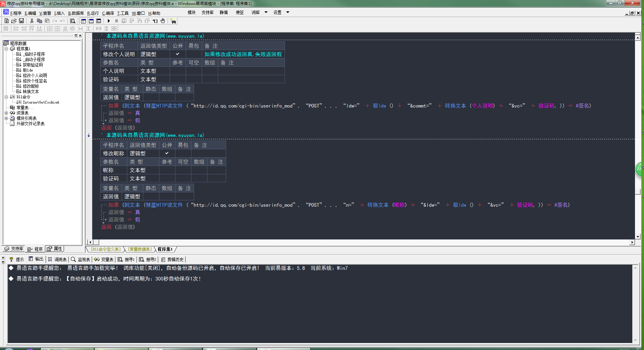The image size is (644, 350).
Task: Click the 彗星HTTP读文件 call in first 如果 line
Action: click(x=164, y=106)
